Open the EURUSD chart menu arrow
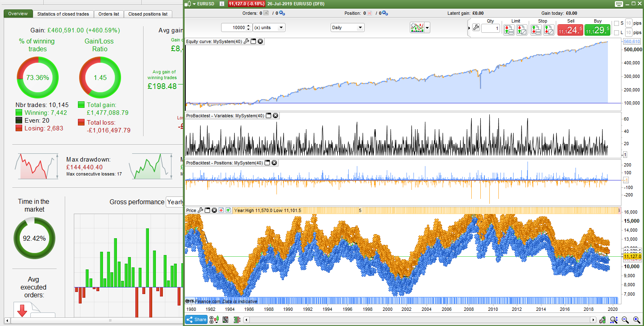The height and width of the screenshot is (326, 644). pos(194,4)
